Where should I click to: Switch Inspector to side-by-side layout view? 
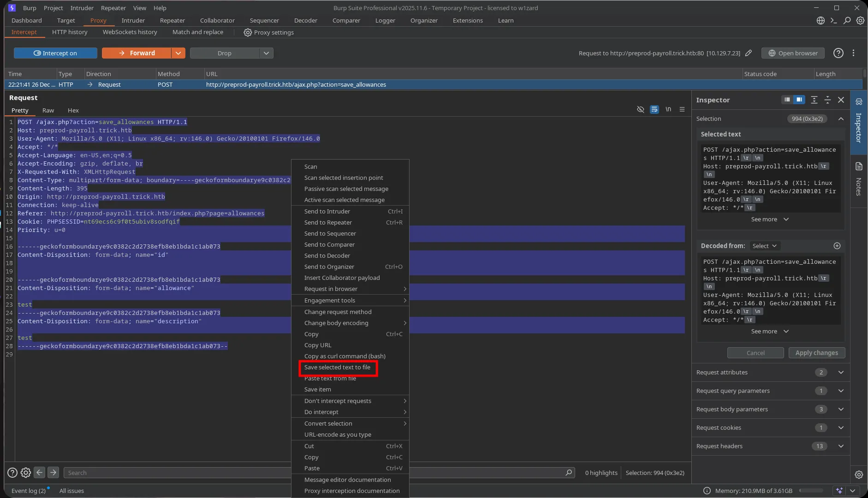(799, 100)
